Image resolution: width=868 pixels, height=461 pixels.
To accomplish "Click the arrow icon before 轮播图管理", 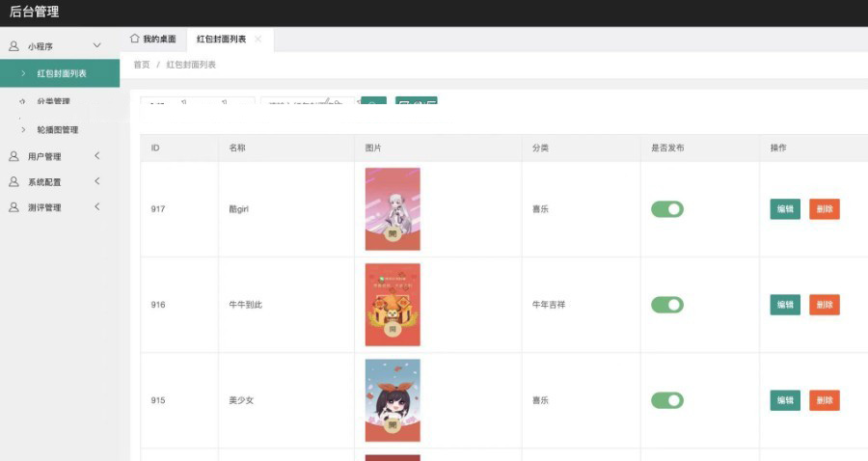I will click(23, 129).
